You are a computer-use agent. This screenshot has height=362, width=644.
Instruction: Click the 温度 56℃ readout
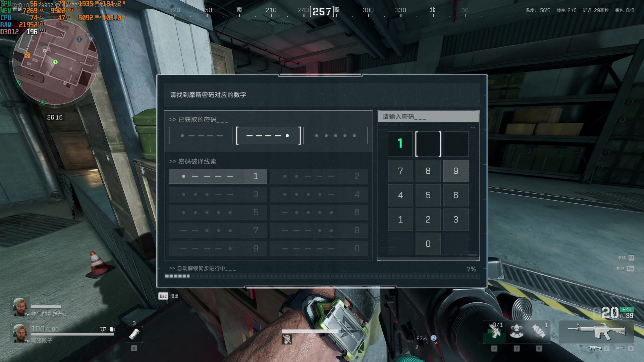coord(538,10)
